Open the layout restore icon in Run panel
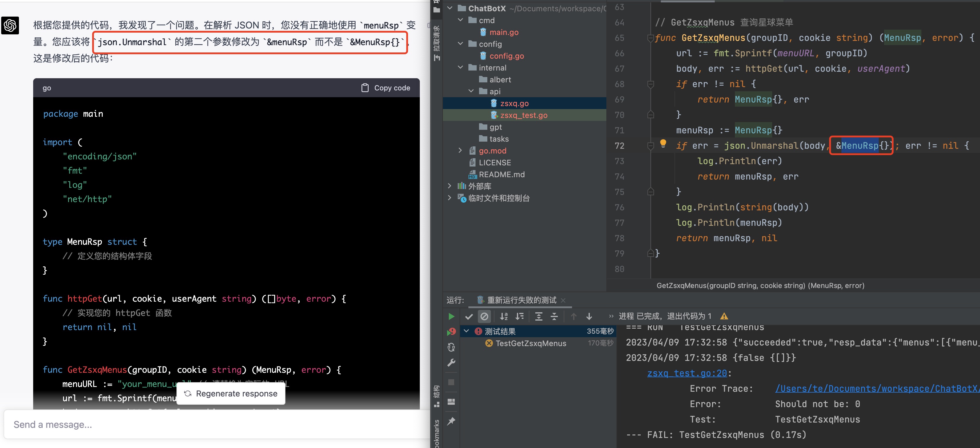980x448 pixels. click(451, 401)
